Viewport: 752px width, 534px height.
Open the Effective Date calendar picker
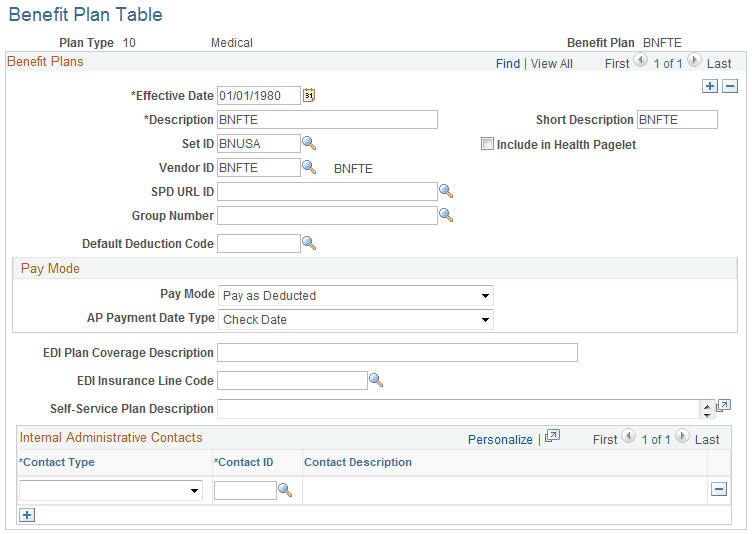coord(309,95)
